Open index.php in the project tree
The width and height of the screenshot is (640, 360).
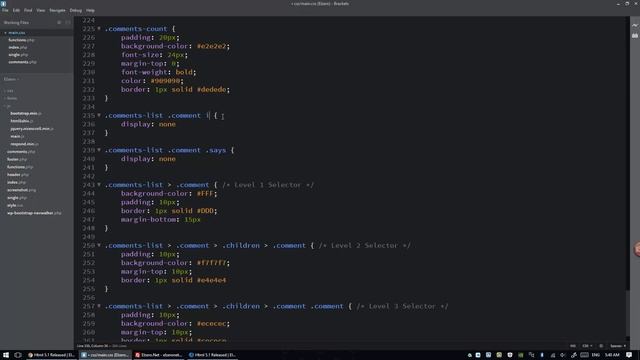(x=16, y=182)
